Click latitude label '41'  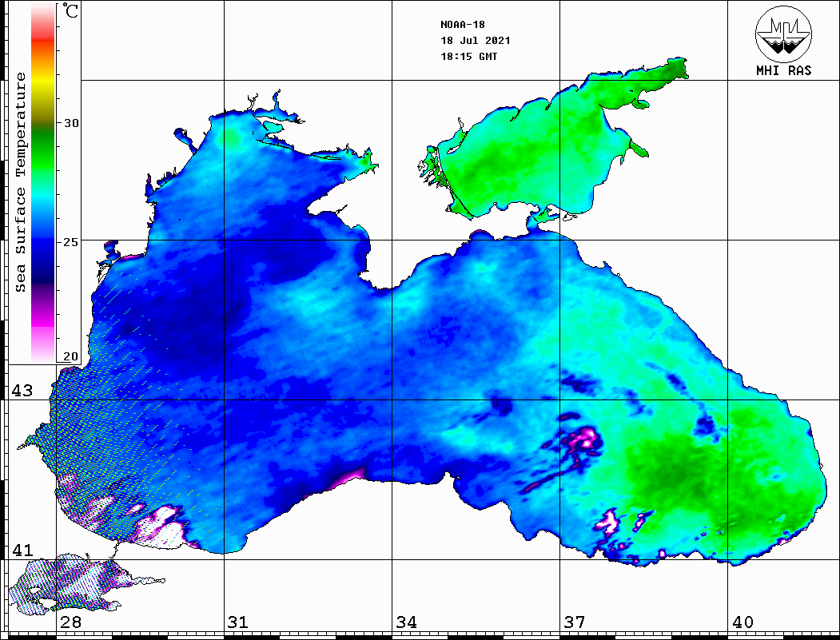pyautogui.click(x=22, y=551)
